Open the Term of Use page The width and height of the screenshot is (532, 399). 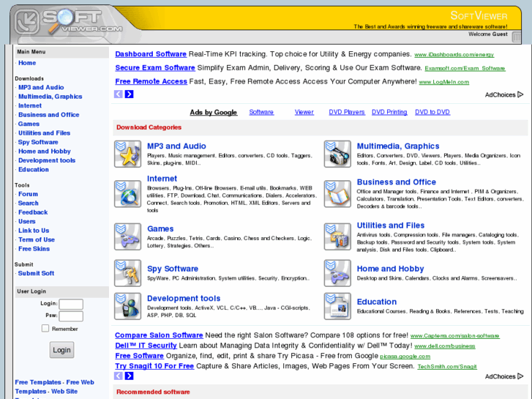37,240
